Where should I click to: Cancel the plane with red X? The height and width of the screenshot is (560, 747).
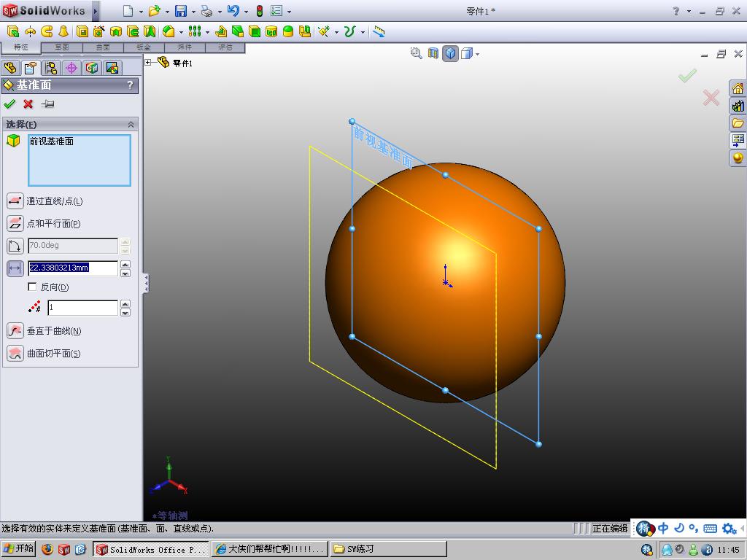point(28,104)
